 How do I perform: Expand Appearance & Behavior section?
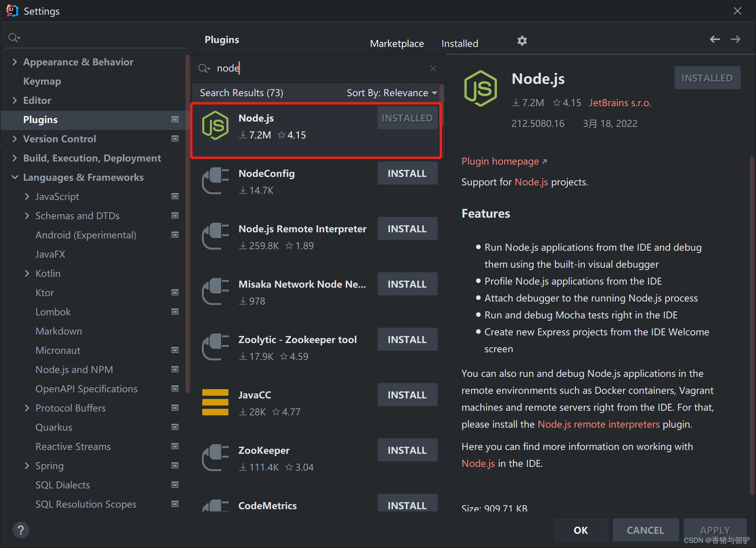point(15,62)
